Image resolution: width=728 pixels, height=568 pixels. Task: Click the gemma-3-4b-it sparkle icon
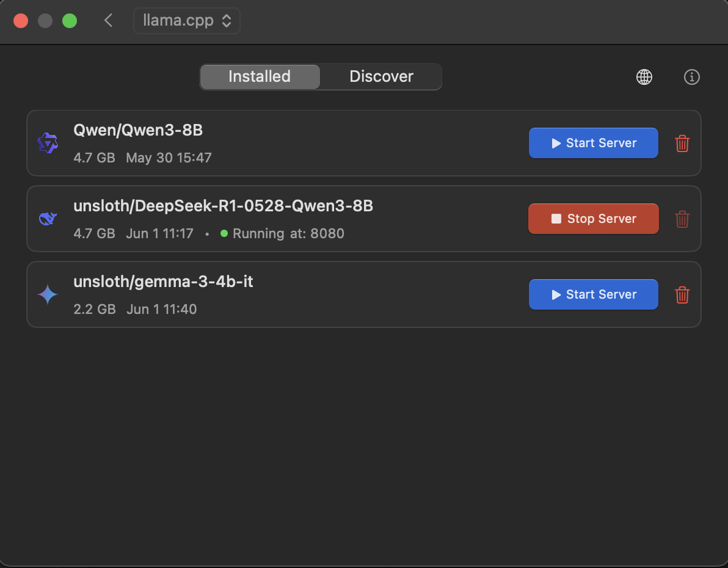48,294
